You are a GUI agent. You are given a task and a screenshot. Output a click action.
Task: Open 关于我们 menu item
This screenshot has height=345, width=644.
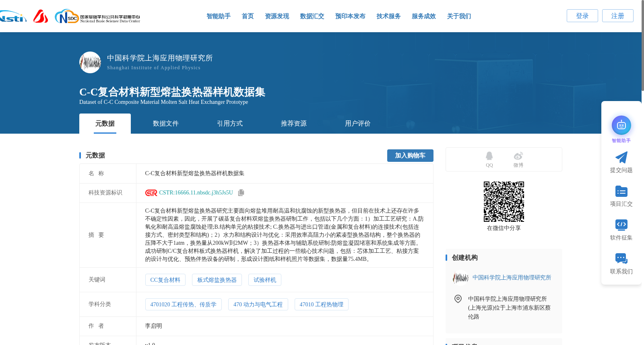coord(459,16)
